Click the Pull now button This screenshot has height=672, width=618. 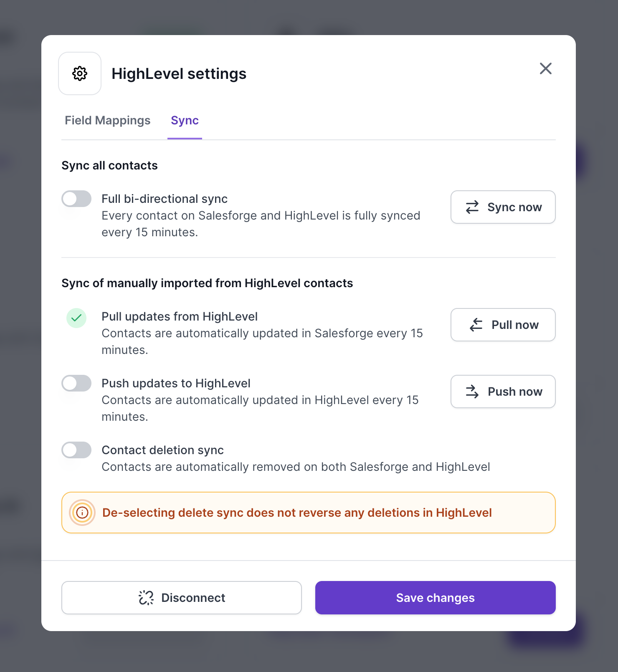503,325
